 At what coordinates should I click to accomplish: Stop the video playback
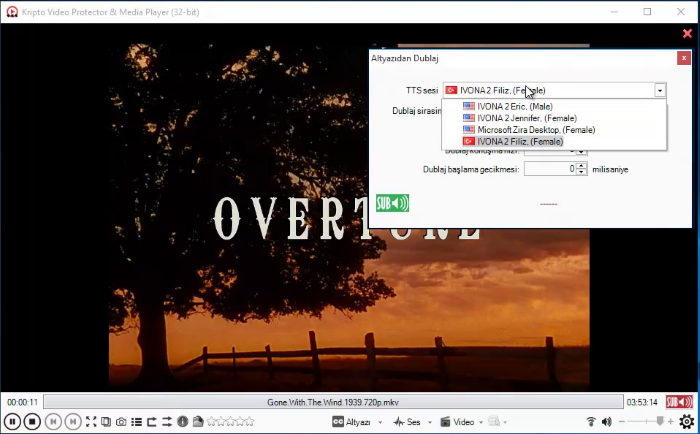[31, 422]
